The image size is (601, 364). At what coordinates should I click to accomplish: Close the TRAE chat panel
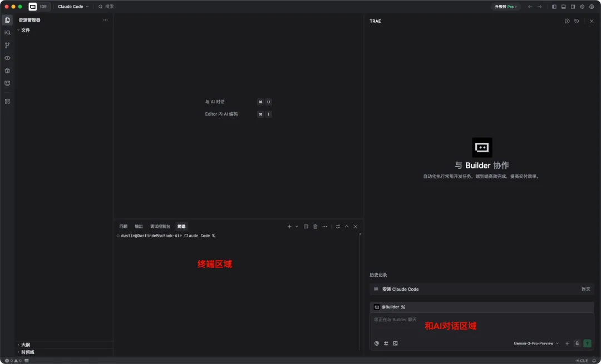click(x=592, y=21)
